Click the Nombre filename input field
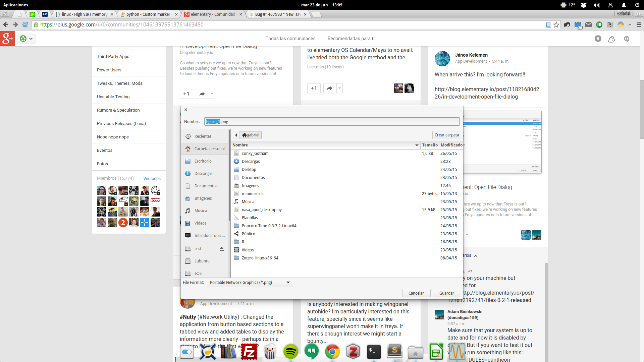The image size is (644, 362). (332, 121)
